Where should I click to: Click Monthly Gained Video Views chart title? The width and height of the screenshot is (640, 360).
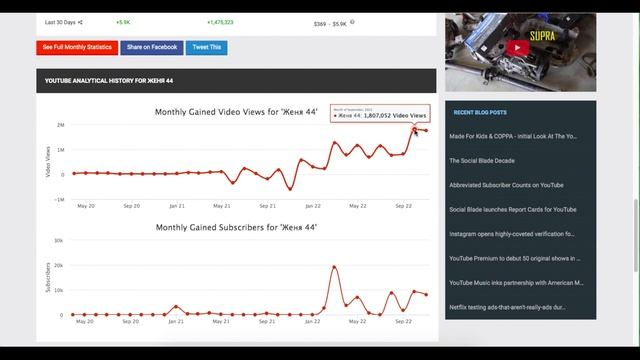tap(236, 112)
